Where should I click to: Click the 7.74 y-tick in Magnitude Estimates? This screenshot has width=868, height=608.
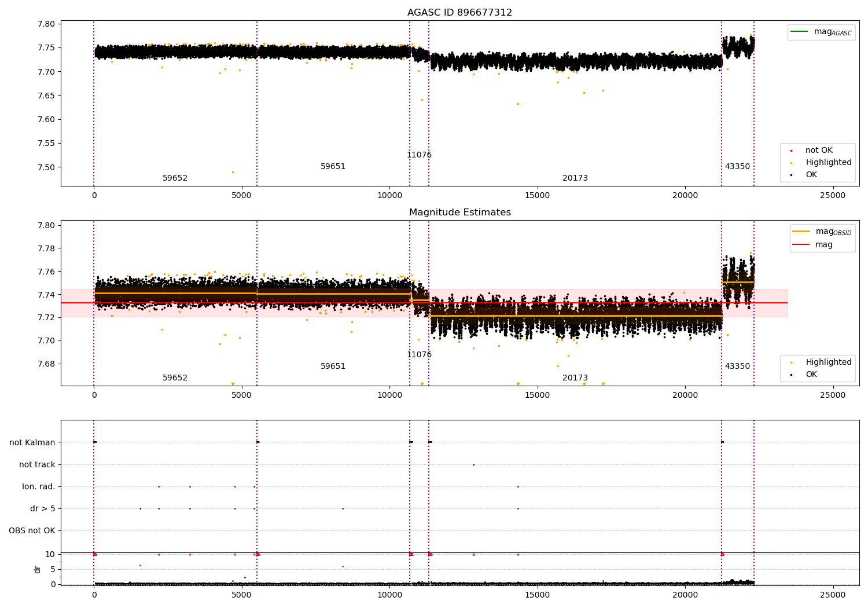tap(46, 295)
